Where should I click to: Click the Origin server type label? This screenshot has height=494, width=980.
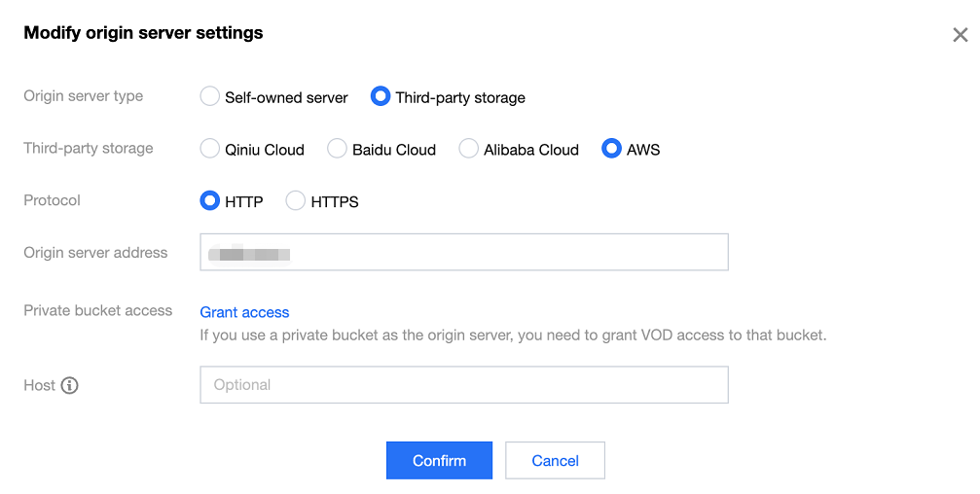point(83,96)
